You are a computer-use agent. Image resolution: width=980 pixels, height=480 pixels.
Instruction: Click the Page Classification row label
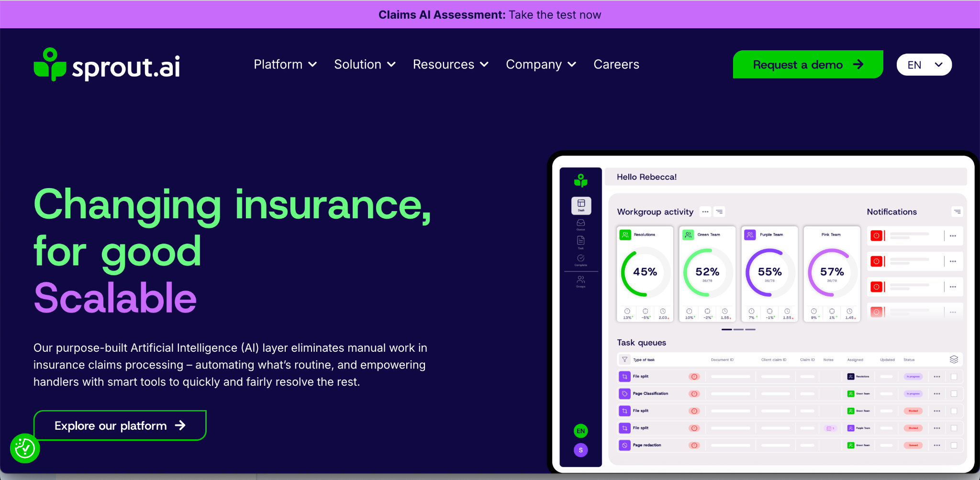point(650,394)
